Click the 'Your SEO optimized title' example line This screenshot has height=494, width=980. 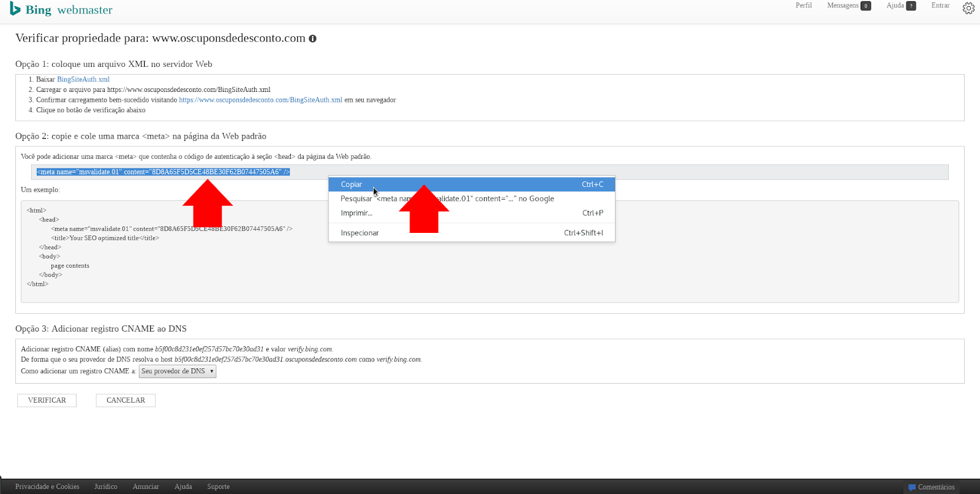pos(105,238)
